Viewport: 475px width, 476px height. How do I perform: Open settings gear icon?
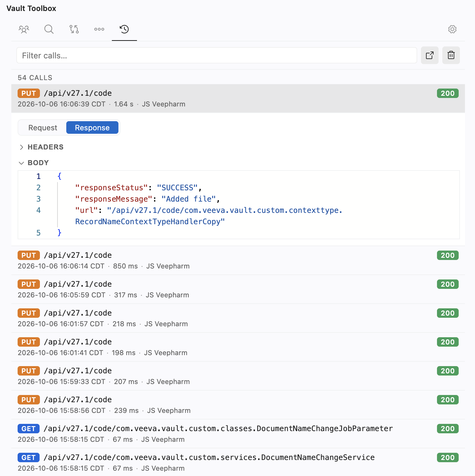pos(452,29)
